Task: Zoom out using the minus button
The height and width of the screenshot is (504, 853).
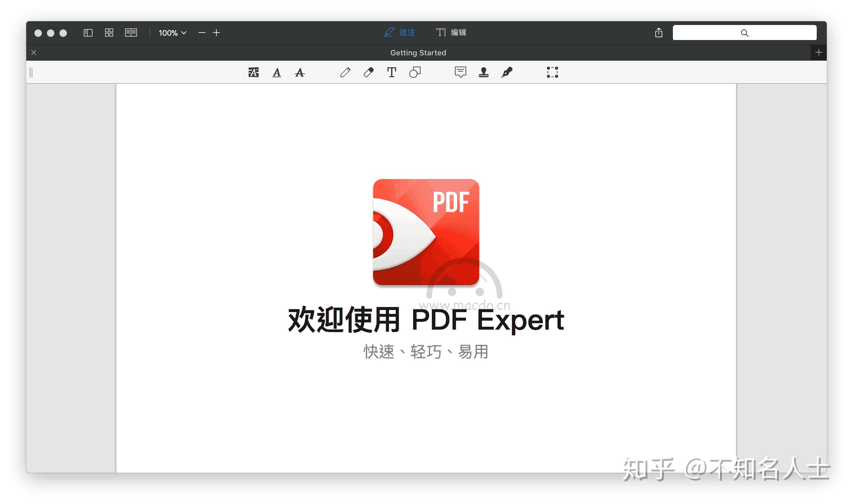Action: point(202,33)
